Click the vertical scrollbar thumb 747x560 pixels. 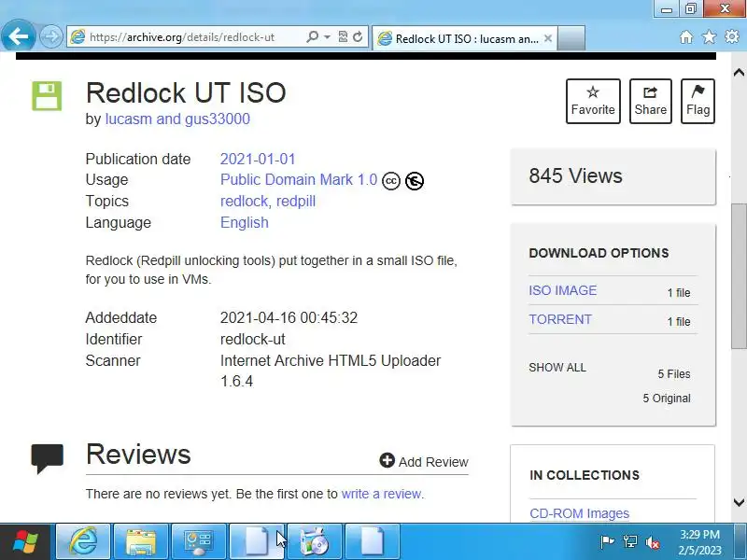(739, 276)
